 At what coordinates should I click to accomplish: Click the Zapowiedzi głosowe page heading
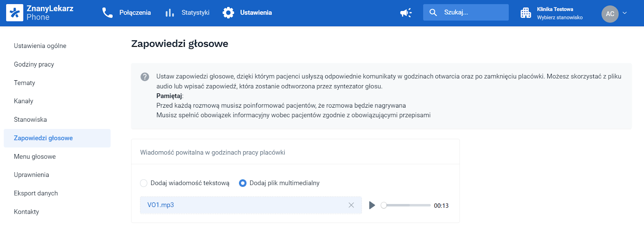coord(180,44)
